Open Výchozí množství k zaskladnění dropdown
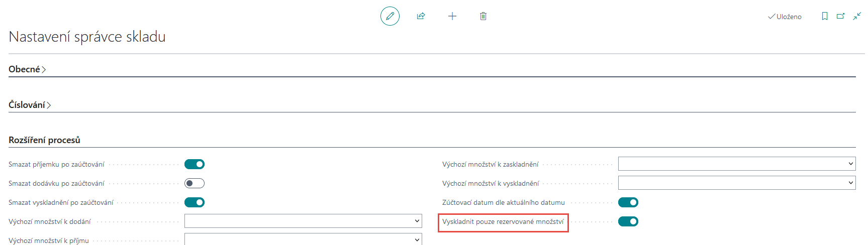Screen dimensions: 868x245 [736, 164]
